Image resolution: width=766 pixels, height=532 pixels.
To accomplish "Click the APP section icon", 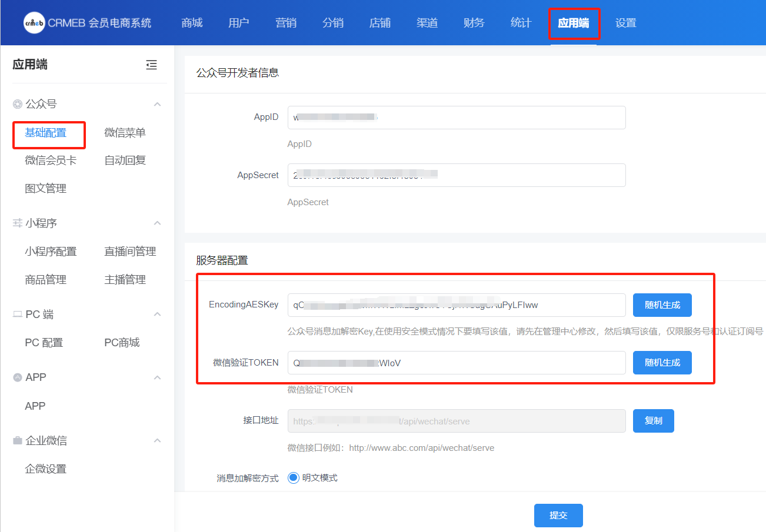I will coord(18,377).
